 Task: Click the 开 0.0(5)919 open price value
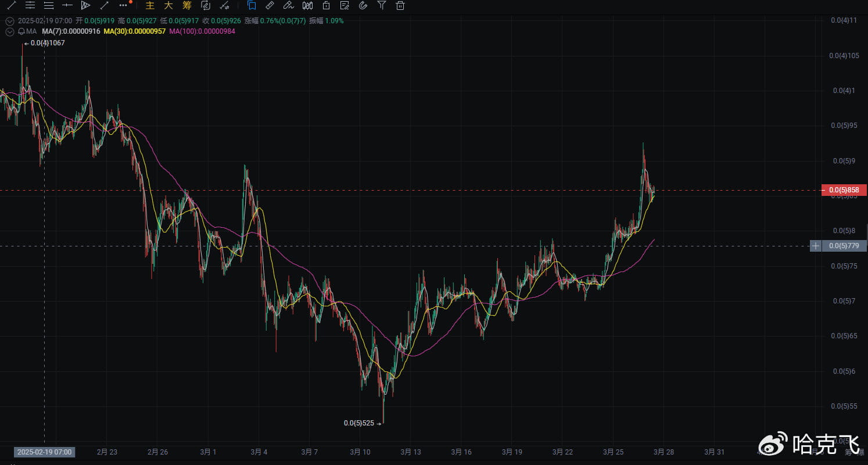tap(95, 21)
